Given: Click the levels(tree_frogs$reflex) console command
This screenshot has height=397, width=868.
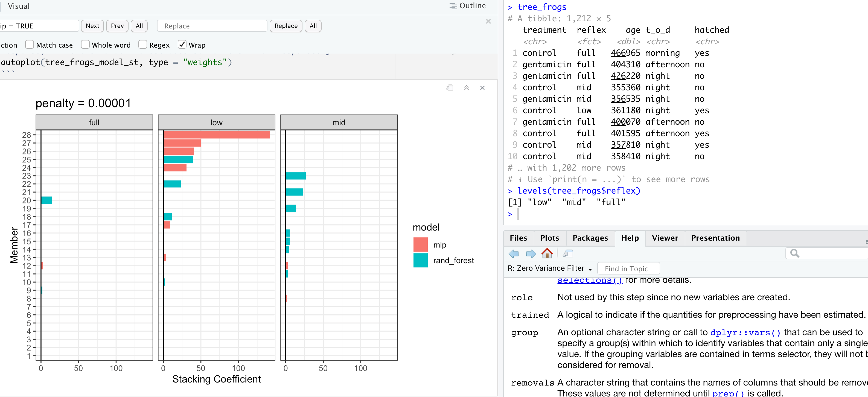Looking at the screenshot, I should [x=579, y=191].
